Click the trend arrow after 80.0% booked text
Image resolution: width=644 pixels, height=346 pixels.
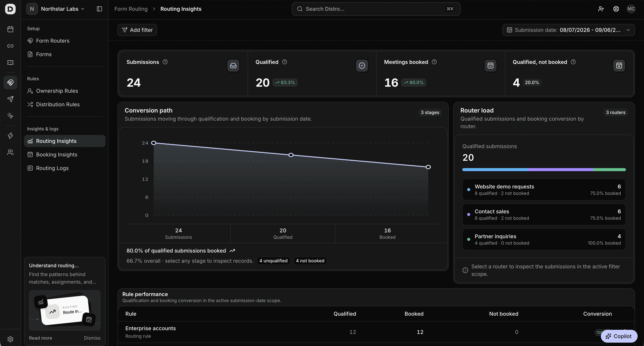coord(232,251)
